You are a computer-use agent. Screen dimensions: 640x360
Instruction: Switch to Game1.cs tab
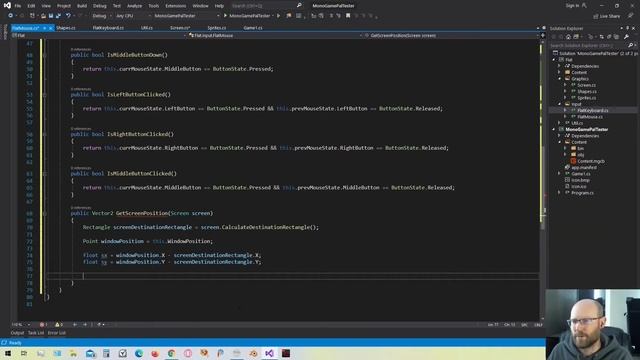[x=253, y=28]
